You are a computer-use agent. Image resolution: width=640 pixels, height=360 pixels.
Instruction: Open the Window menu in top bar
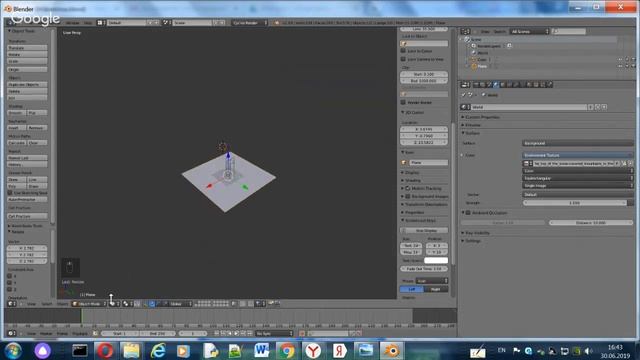point(73,23)
